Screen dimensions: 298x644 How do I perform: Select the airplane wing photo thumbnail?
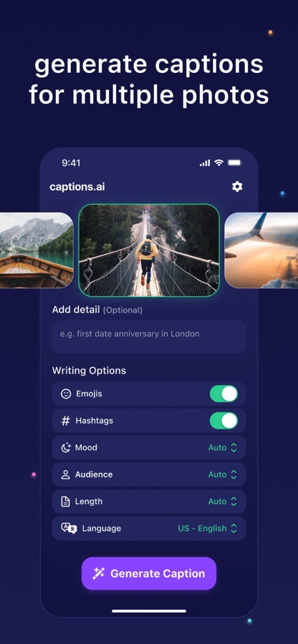pyautogui.click(x=261, y=250)
